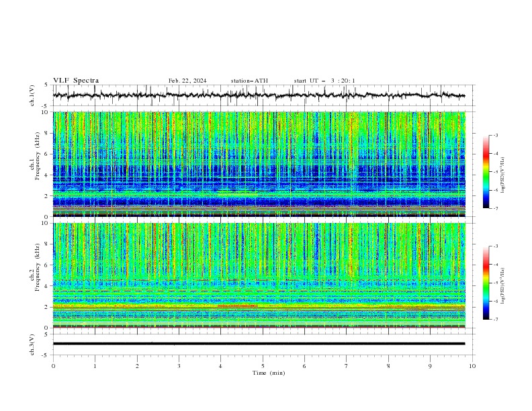Click the ch.2 spectrogram color bar
The width and height of the screenshot is (532, 411).
486,283
